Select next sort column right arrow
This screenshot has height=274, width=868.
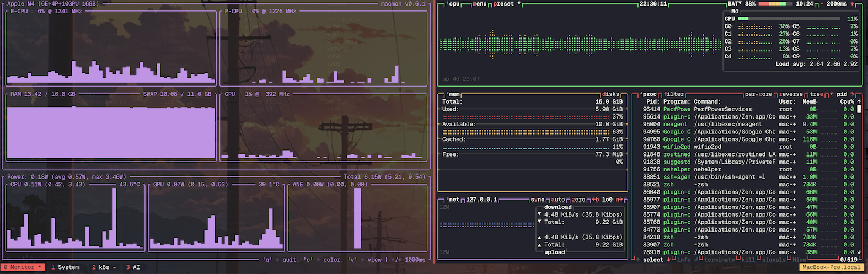[853, 94]
